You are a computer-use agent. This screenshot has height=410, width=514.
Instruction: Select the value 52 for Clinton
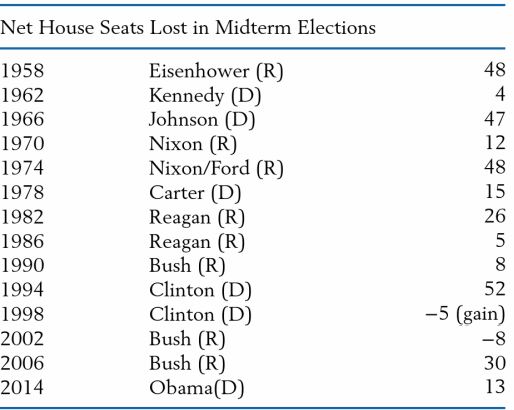[495, 289]
